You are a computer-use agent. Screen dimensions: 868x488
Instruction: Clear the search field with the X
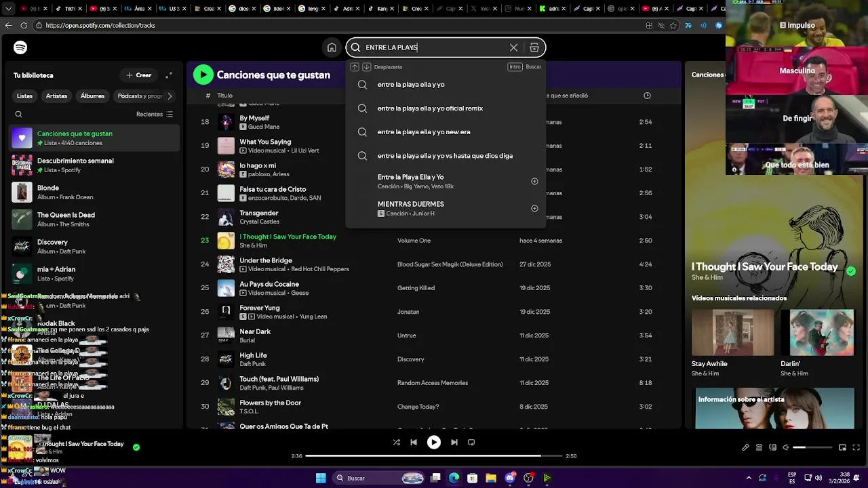(513, 47)
